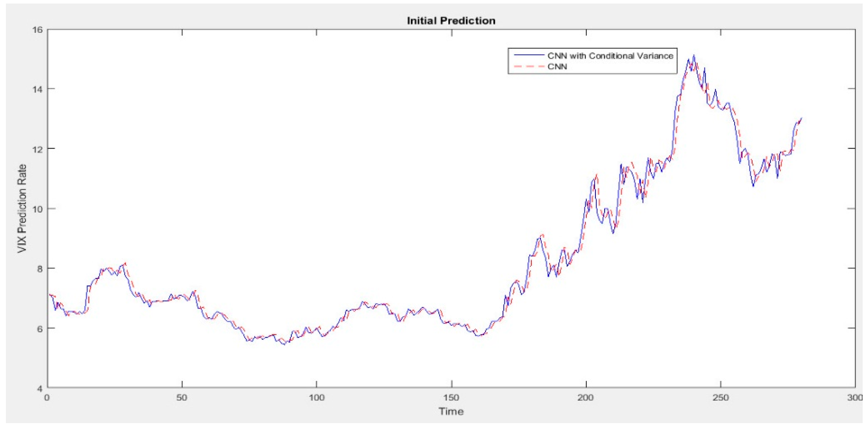Click the y-axis tick label "10"

[38, 209]
